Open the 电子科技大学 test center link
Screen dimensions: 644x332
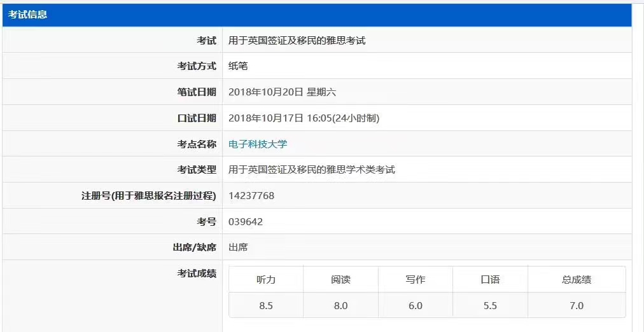tap(258, 144)
